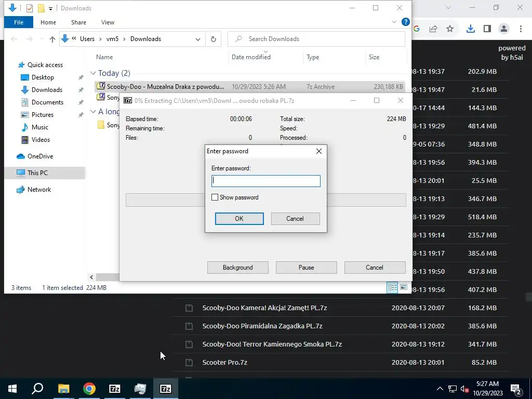This screenshot has width=532, height=399.
Task: Open OneDrive in navigation pane
Action: tap(40, 156)
